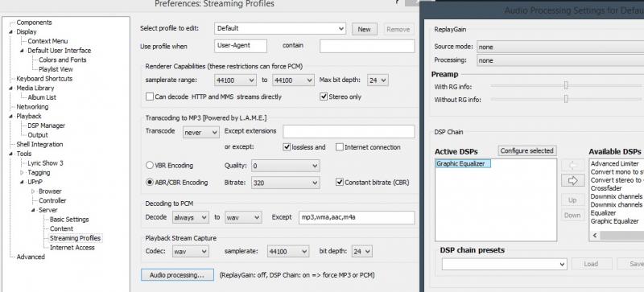Select Advanced in preferences tree
This screenshot has width=644, height=292.
[31, 257]
